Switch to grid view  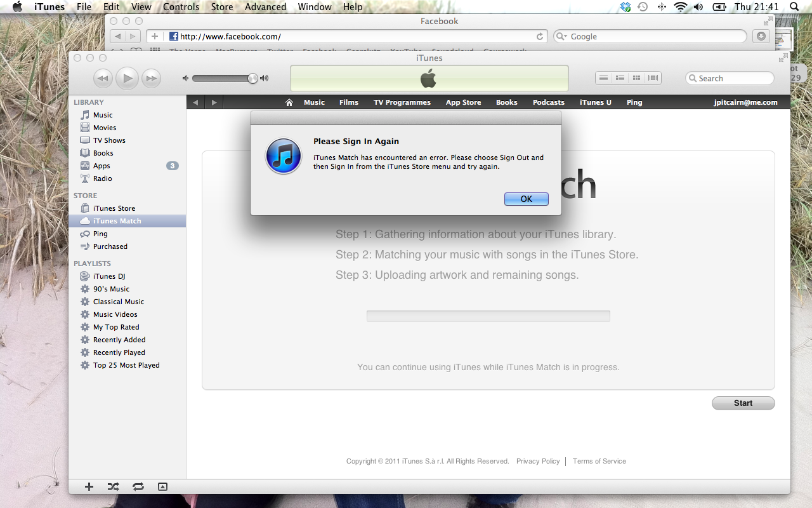[636, 78]
